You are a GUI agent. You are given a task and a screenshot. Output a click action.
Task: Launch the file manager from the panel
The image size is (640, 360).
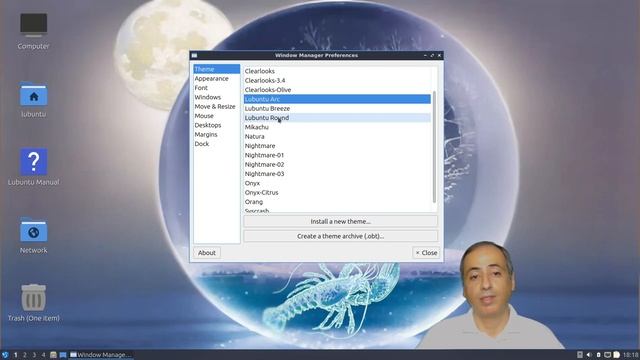tap(53, 355)
